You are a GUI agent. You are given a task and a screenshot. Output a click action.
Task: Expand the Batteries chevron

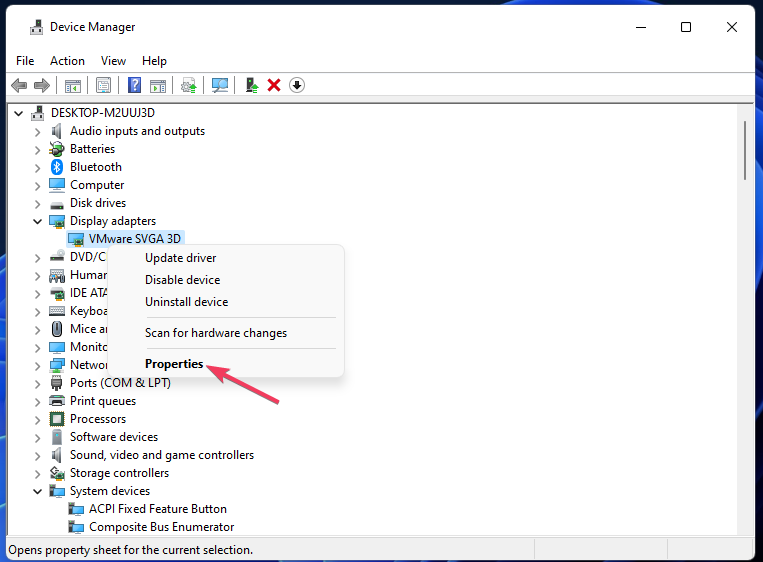37,150
